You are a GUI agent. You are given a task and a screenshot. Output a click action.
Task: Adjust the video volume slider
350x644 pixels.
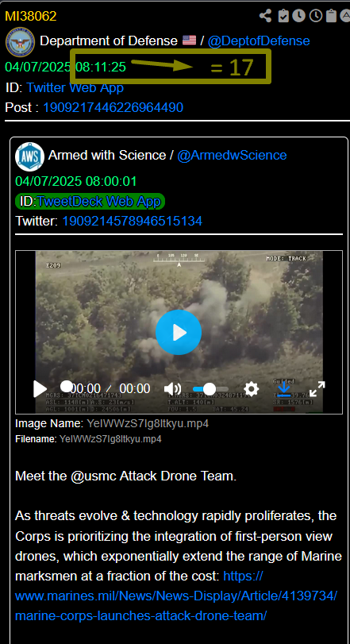pos(210,388)
